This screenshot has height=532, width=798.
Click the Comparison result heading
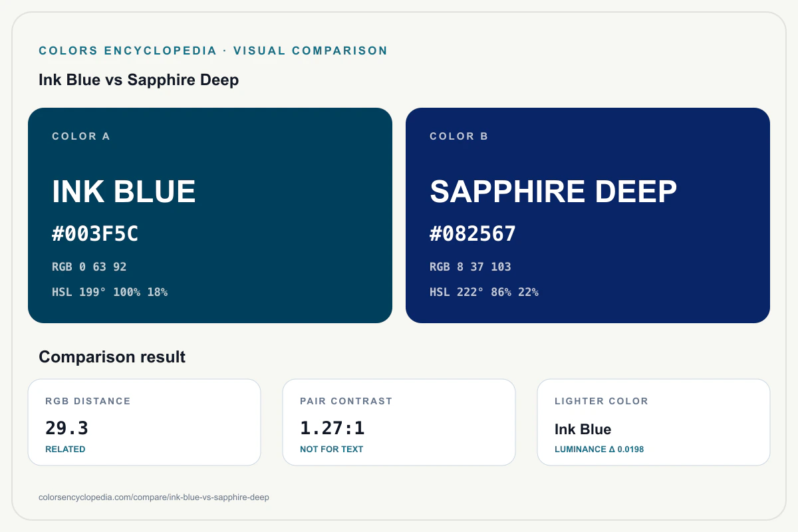point(112,357)
